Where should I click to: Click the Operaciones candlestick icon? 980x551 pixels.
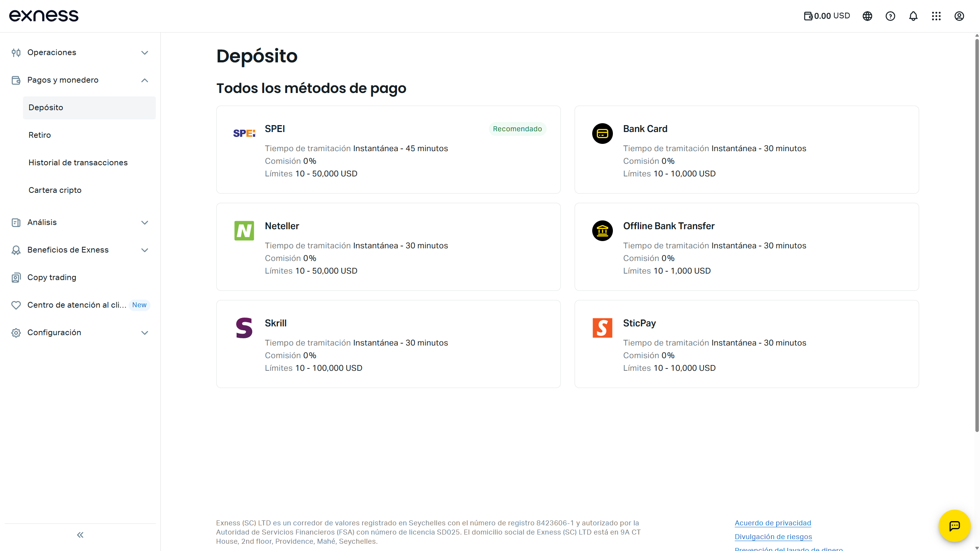(16, 52)
